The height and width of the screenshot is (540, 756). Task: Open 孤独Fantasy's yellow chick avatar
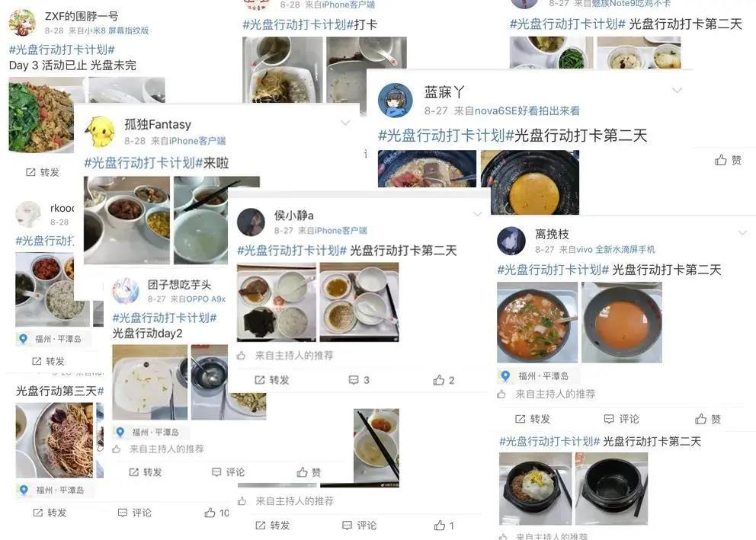click(101, 132)
